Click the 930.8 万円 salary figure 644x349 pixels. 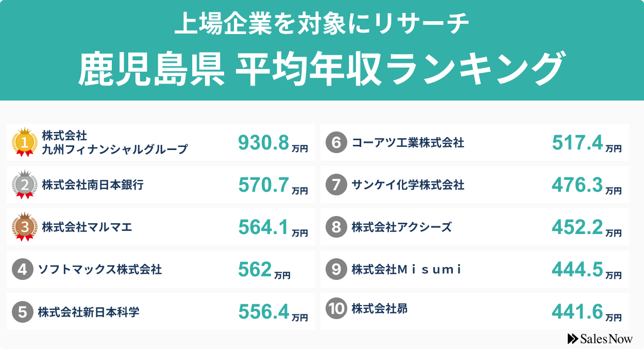tap(273, 143)
